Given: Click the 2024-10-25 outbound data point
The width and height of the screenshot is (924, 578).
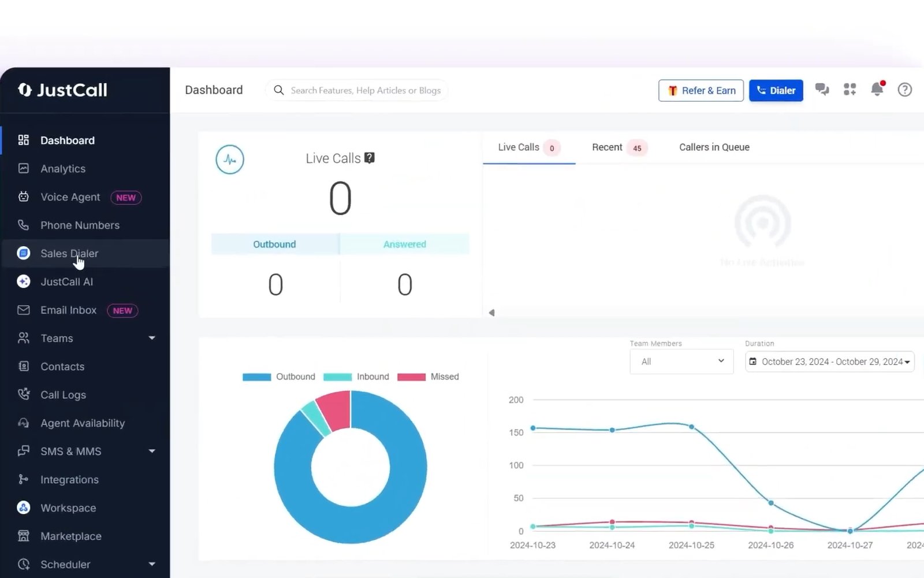Looking at the screenshot, I should click(692, 427).
